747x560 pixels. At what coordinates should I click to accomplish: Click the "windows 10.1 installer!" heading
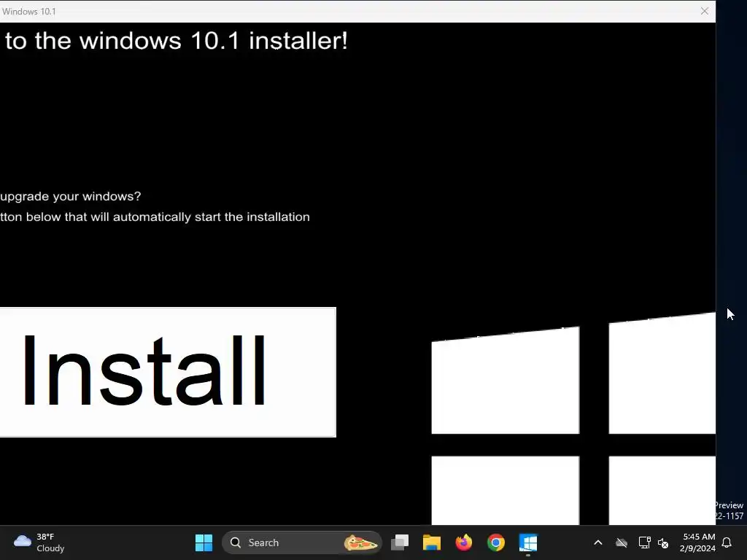(214, 41)
